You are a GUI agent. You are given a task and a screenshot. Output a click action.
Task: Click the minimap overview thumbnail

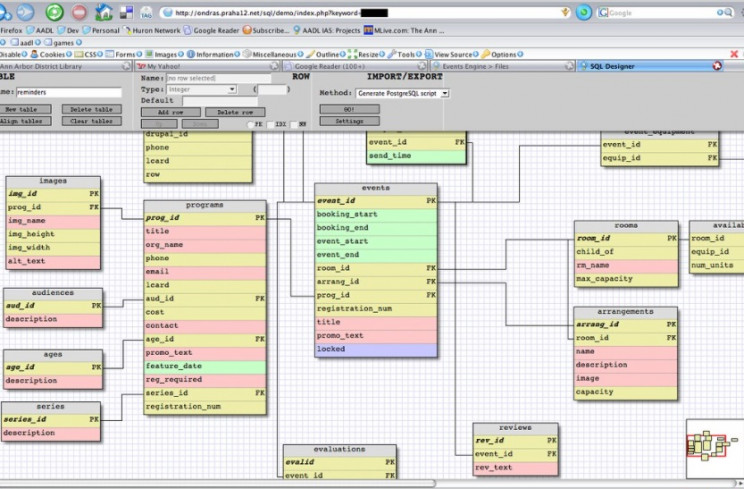(x=715, y=448)
